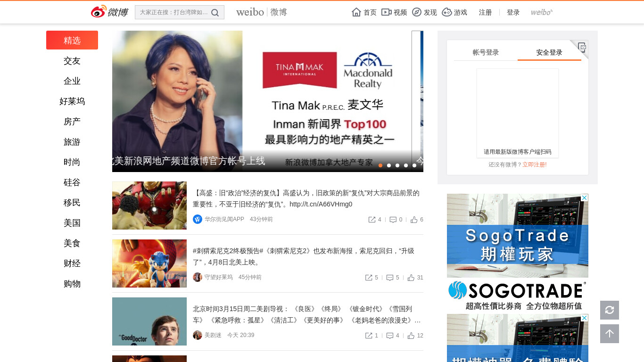Open Iron Man post thumbnail
This screenshot has width=644, height=362.
coord(149,206)
